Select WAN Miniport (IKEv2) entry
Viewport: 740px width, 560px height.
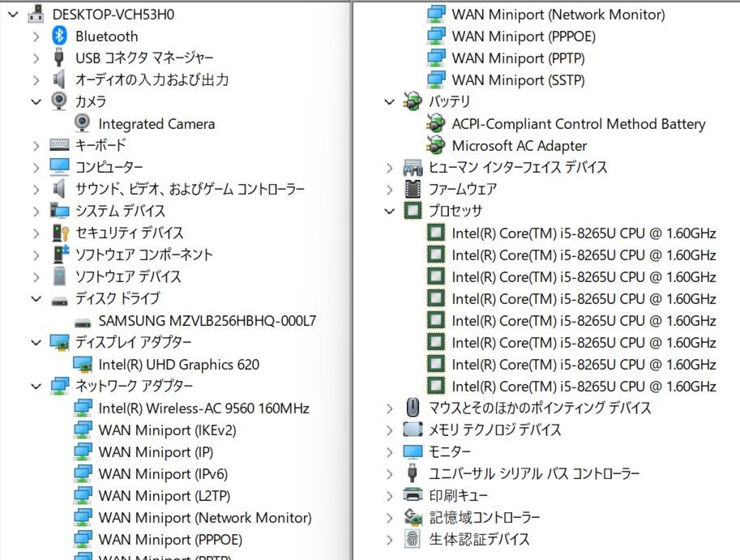click(168, 430)
